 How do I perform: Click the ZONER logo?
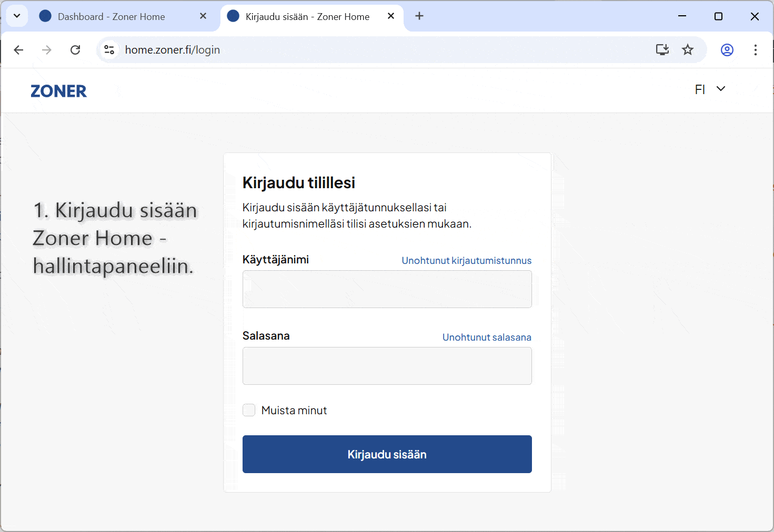coord(58,91)
